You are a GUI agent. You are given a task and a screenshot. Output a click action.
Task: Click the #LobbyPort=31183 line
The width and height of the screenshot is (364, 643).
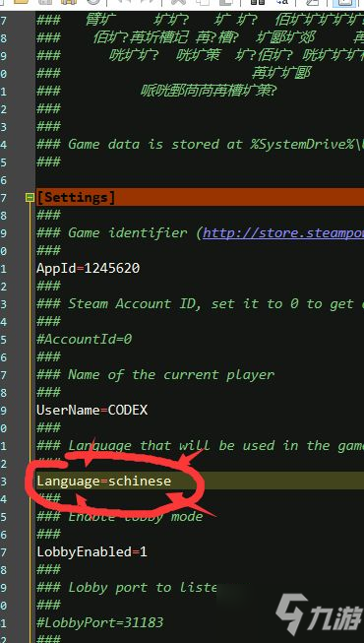point(100,622)
